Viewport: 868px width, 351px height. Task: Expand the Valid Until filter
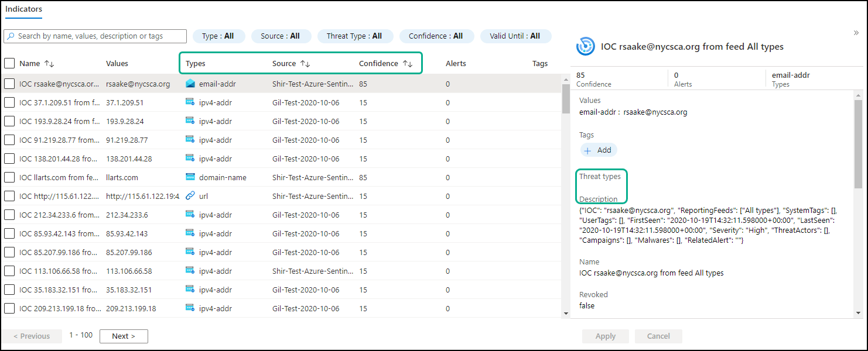(515, 36)
